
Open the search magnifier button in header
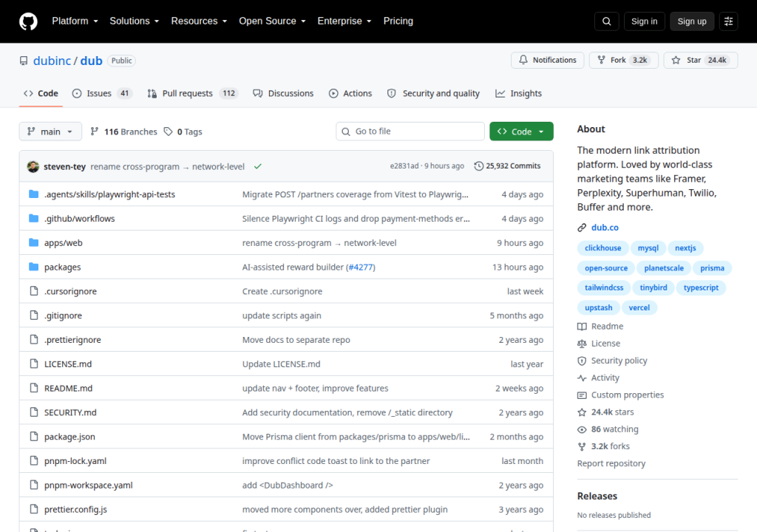coord(606,21)
